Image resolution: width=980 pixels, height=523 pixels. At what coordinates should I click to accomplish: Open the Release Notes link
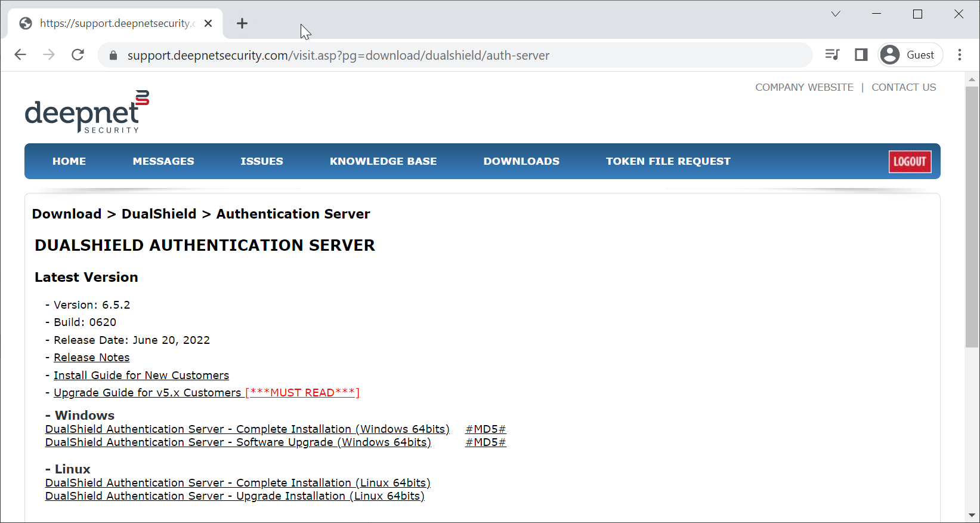click(x=91, y=358)
